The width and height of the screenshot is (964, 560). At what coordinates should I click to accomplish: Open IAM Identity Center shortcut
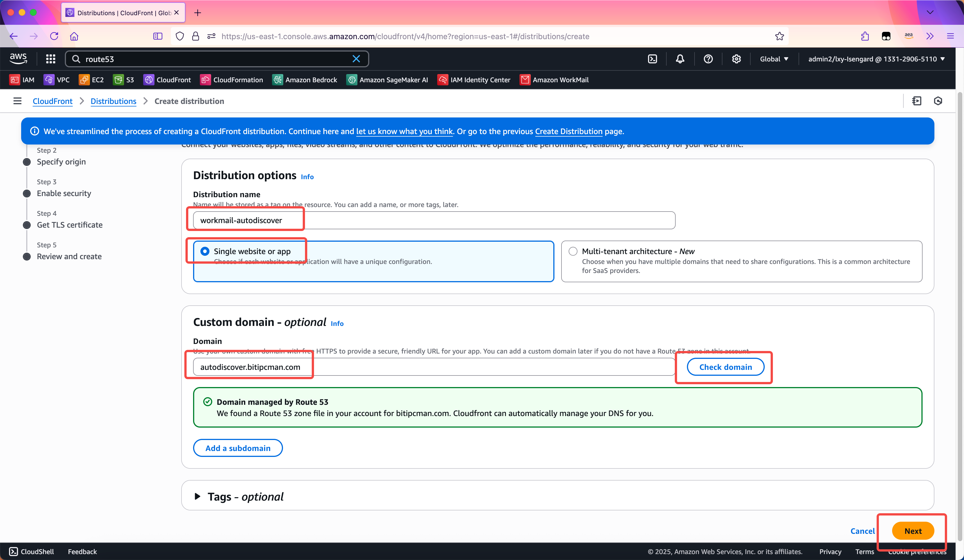(474, 80)
